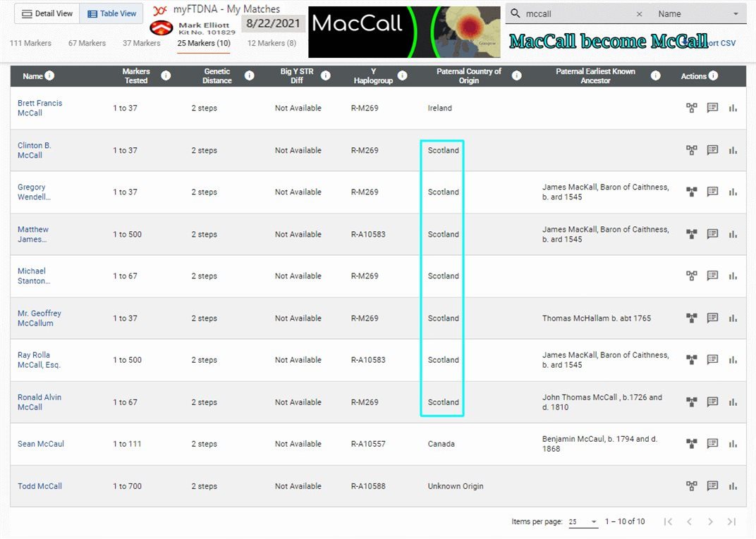Expand the Items per page dropdown
This screenshot has height=539, width=756.
(x=583, y=522)
